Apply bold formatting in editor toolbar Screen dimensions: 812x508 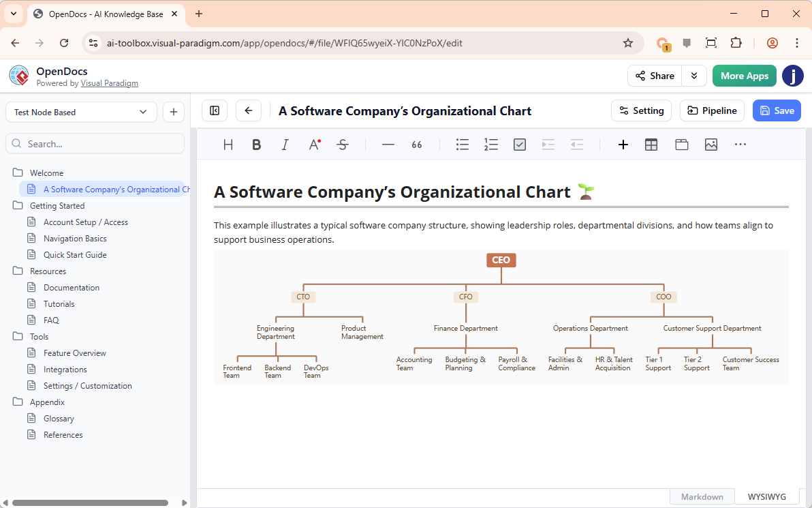click(x=257, y=145)
